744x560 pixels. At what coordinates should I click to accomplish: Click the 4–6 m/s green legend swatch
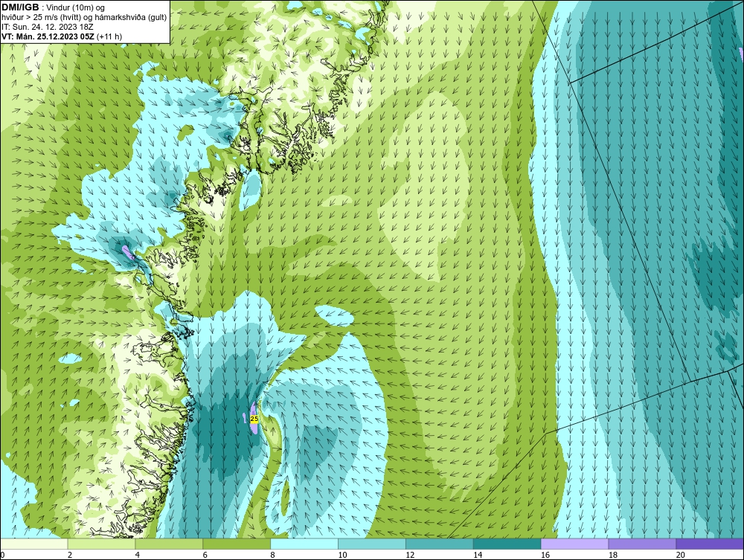tap(169, 544)
